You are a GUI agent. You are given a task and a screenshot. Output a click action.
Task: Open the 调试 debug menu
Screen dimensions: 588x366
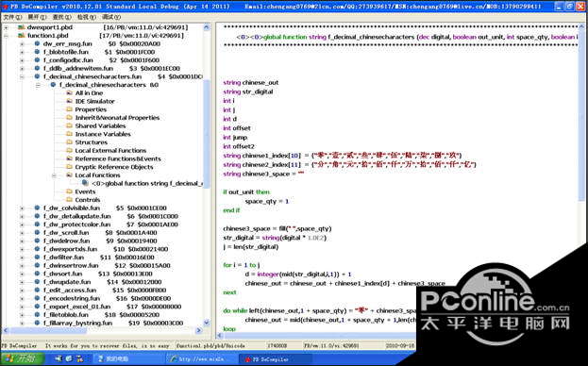click(111, 17)
